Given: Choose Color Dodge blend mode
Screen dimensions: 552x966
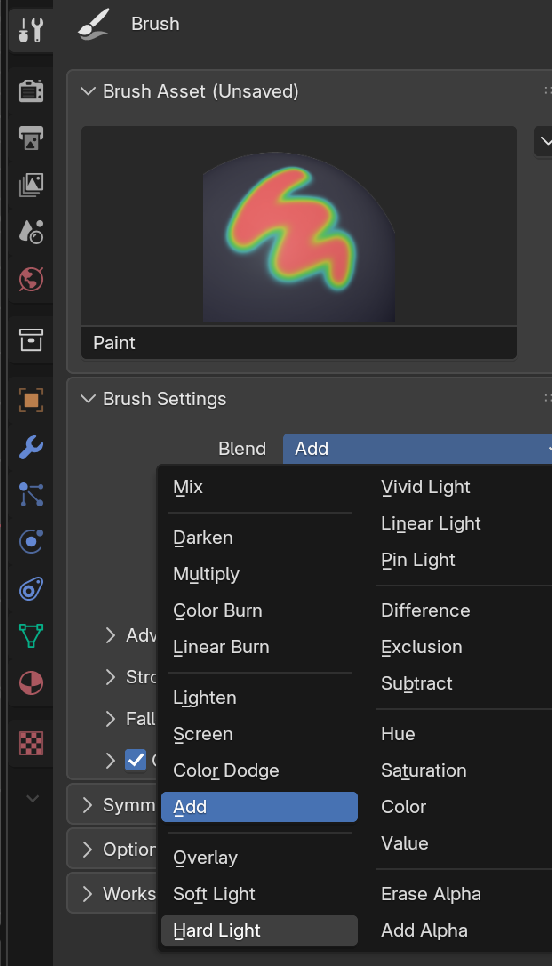Looking at the screenshot, I should coord(259,771).
